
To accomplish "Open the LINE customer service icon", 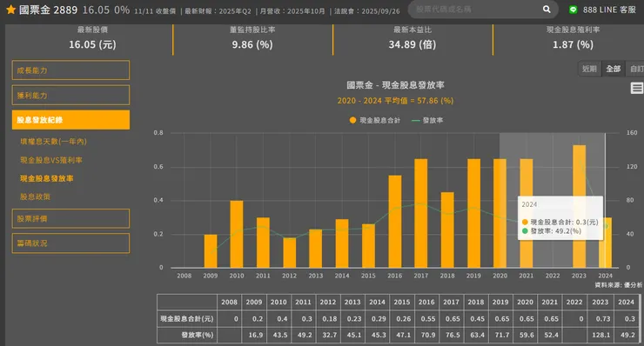I will coord(573,10).
